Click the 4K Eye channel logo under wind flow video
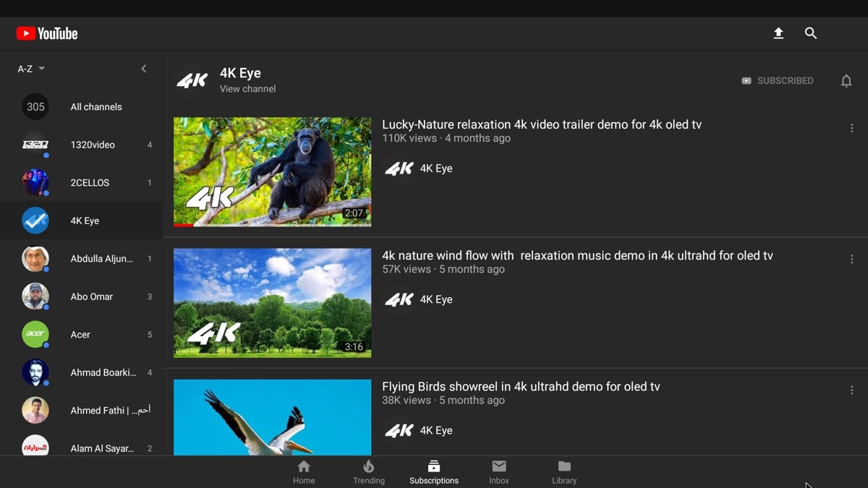 click(x=399, y=299)
